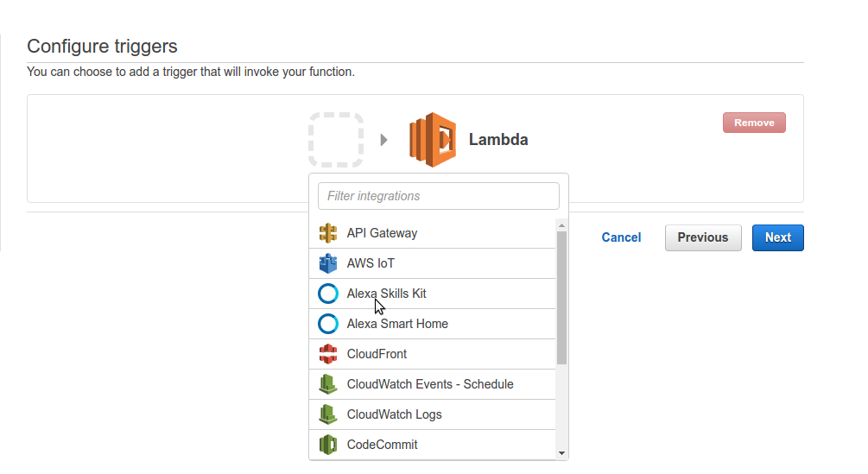Select the CodeCommit icon
Image resolution: width=868 pixels, height=474 pixels.
(x=328, y=445)
